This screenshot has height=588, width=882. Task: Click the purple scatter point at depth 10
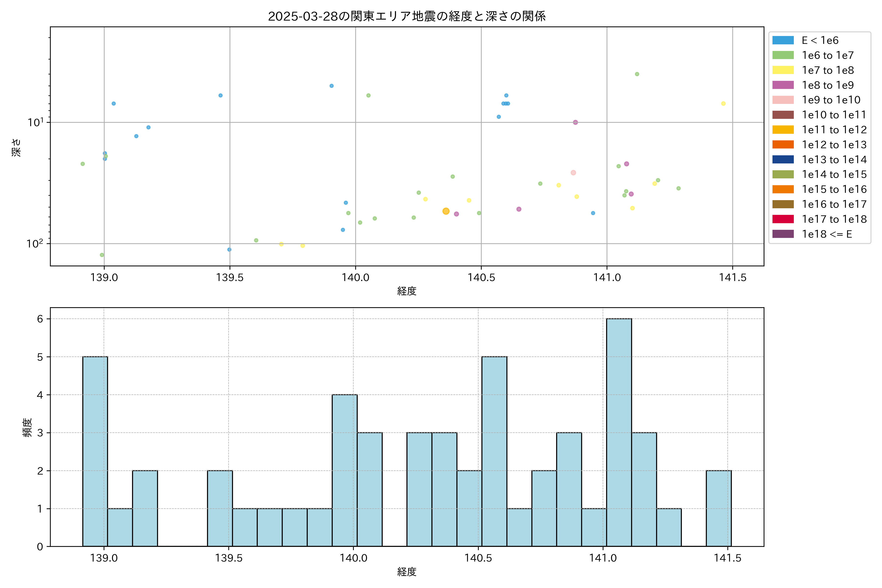coord(575,122)
